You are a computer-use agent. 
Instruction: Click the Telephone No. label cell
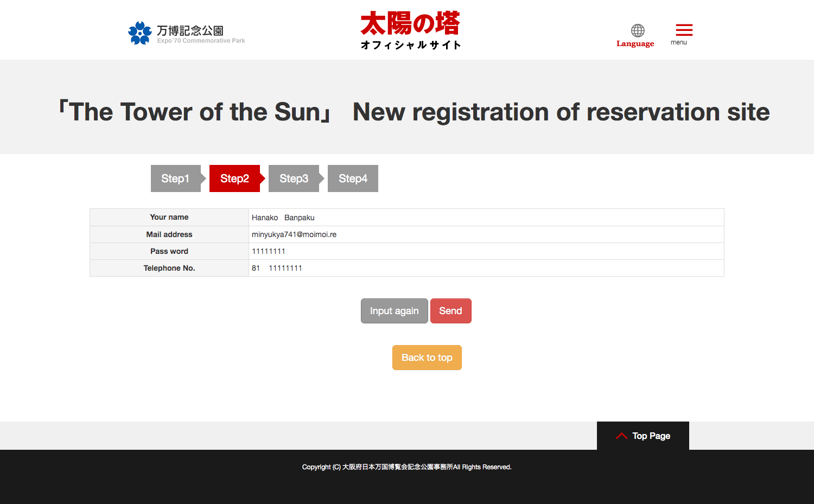(169, 268)
